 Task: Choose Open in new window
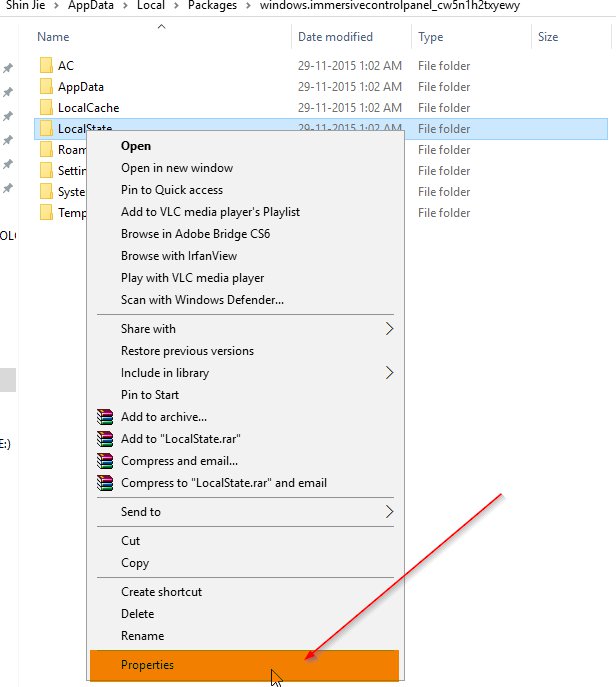pos(176,168)
